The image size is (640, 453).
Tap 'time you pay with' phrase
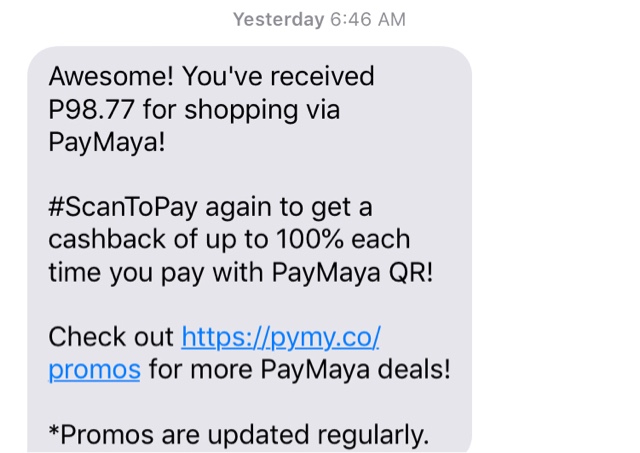(x=156, y=273)
